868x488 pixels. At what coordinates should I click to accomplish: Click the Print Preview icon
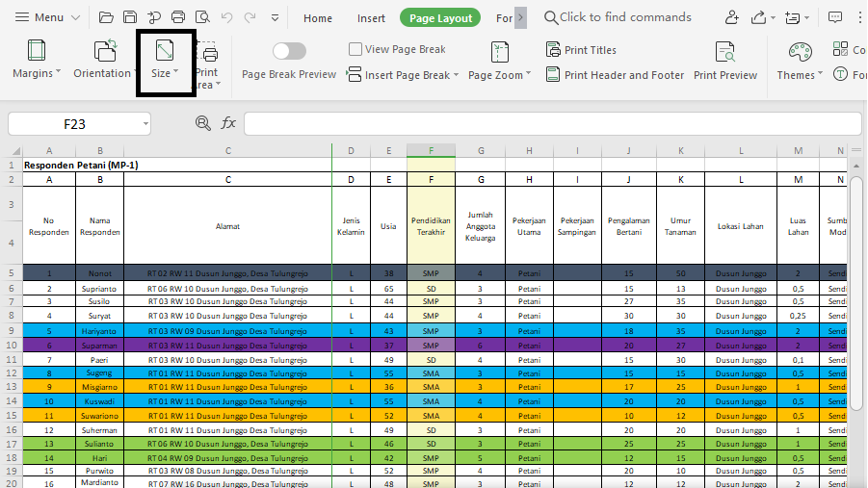(x=725, y=52)
